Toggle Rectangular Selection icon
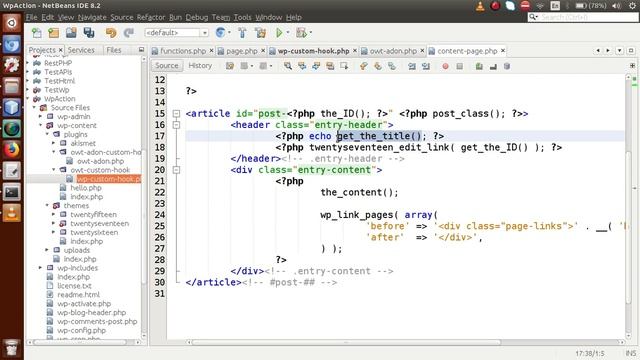Viewport: 640px width, 360px height. click(344, 66)
